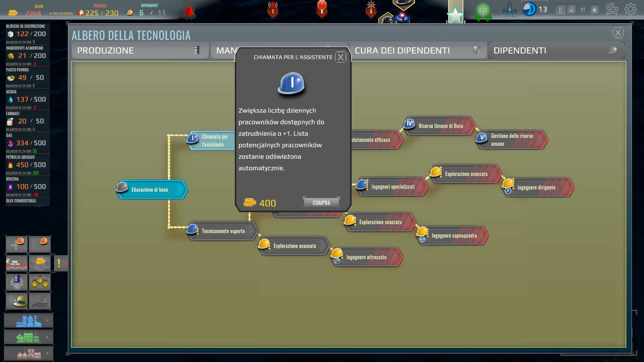Select the Educazione di base node
The width and height of the screenshot is (644, 362).
coord(152,189)
